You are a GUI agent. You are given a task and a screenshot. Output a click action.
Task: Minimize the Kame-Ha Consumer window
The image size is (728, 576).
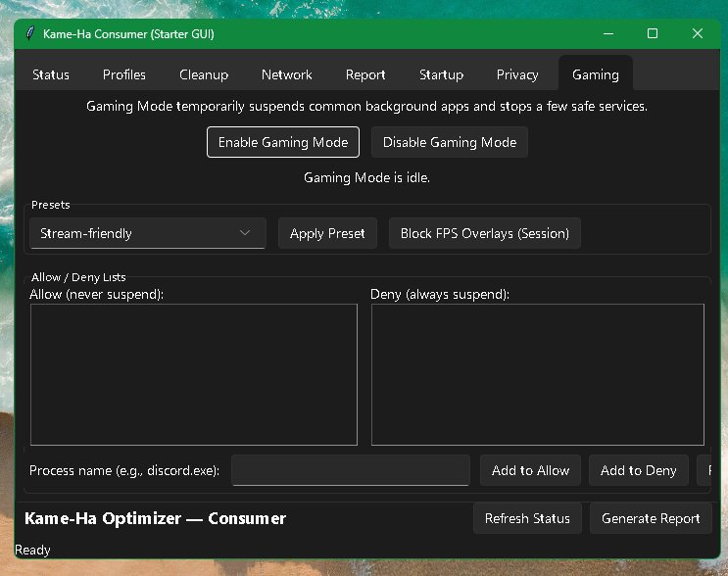(x=608, y=33)
